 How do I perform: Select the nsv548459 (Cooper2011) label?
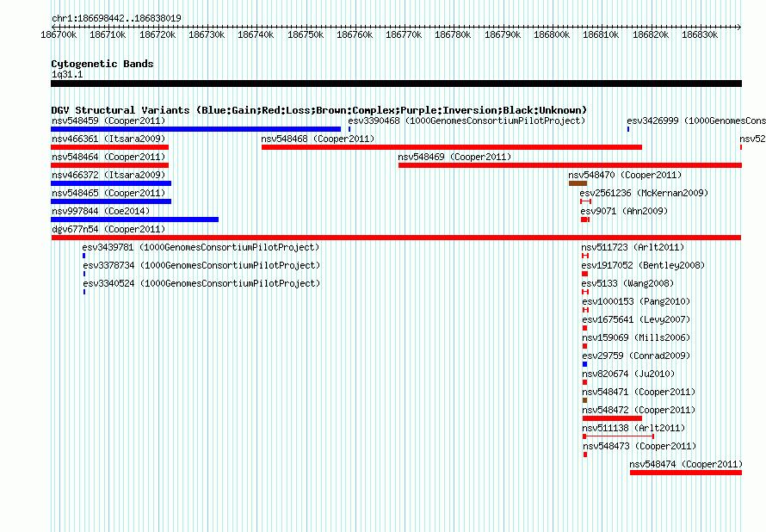[108, 121]
